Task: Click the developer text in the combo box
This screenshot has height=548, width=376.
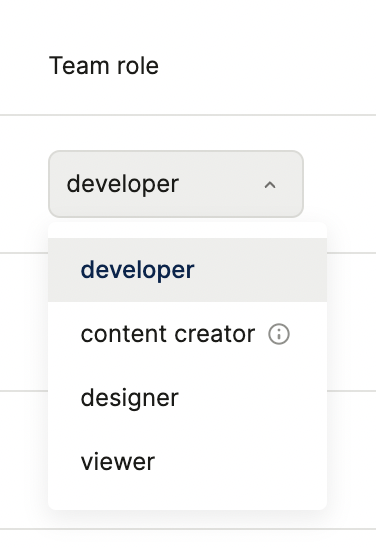Action: 123,184
